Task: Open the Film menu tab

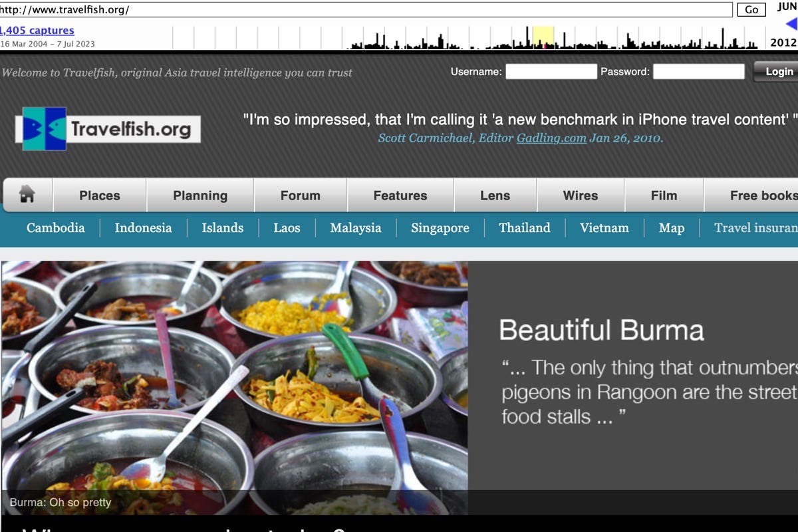Action: [x=664, y=196]
